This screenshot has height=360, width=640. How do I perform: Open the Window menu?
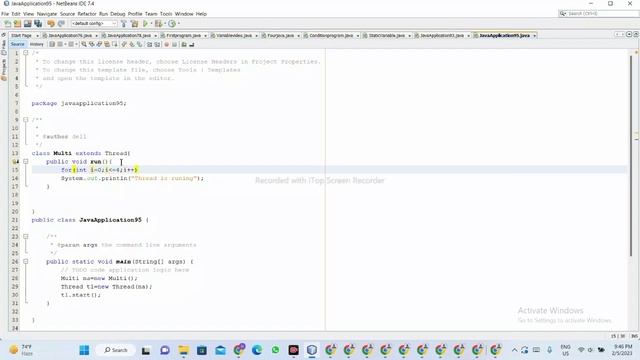pos(184,14)
